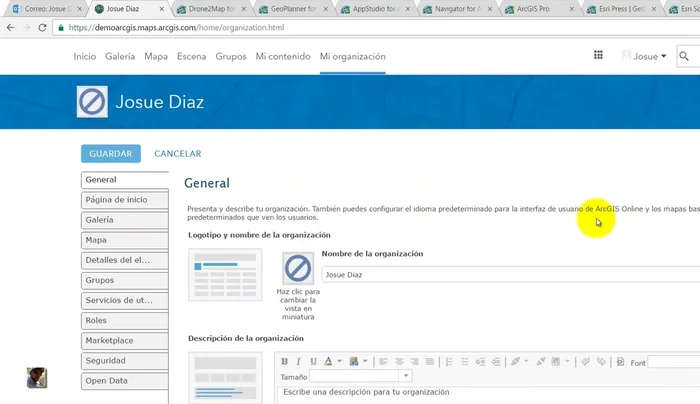Click the organization name field
Viewport: 700px width, 404px height.
coord(511,275)
